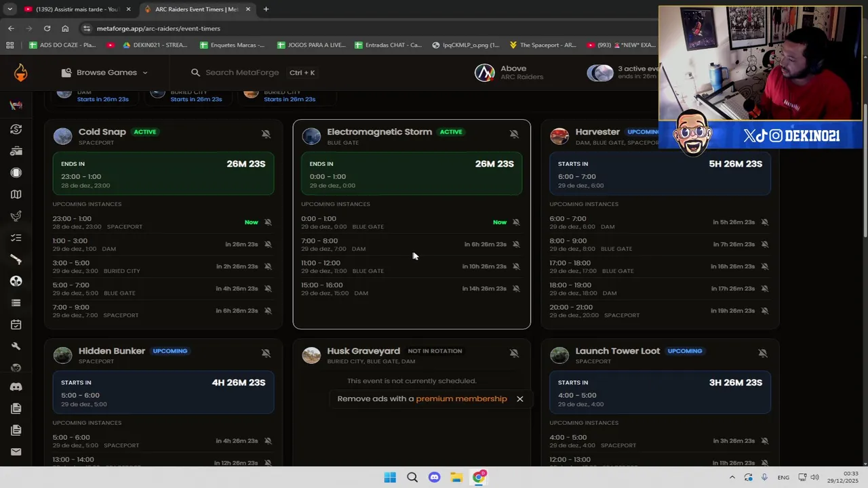Click Launch Tower Loot event title
The width and height of the screenshot is (868, 488).
[618, 350]
